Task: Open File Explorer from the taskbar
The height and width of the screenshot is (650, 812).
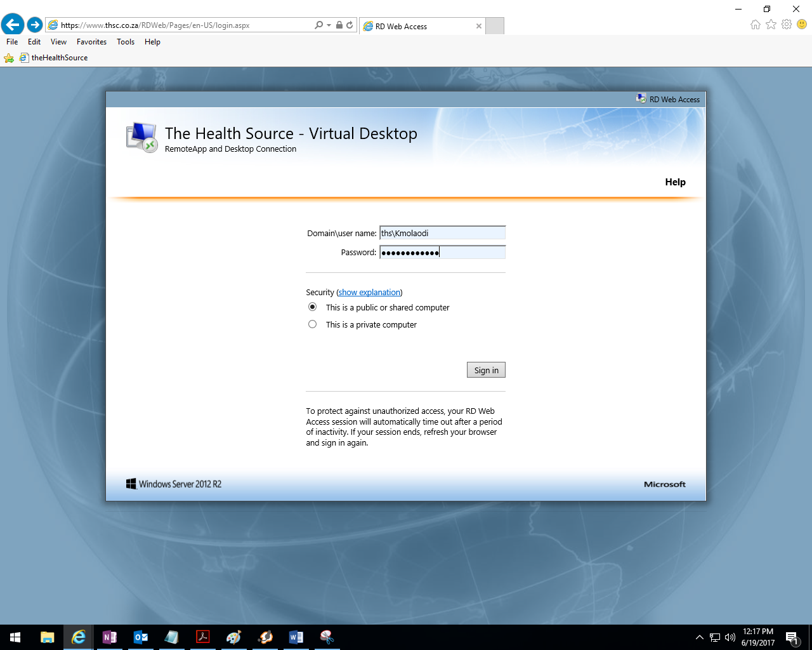Action: click(x=47, y=637)
